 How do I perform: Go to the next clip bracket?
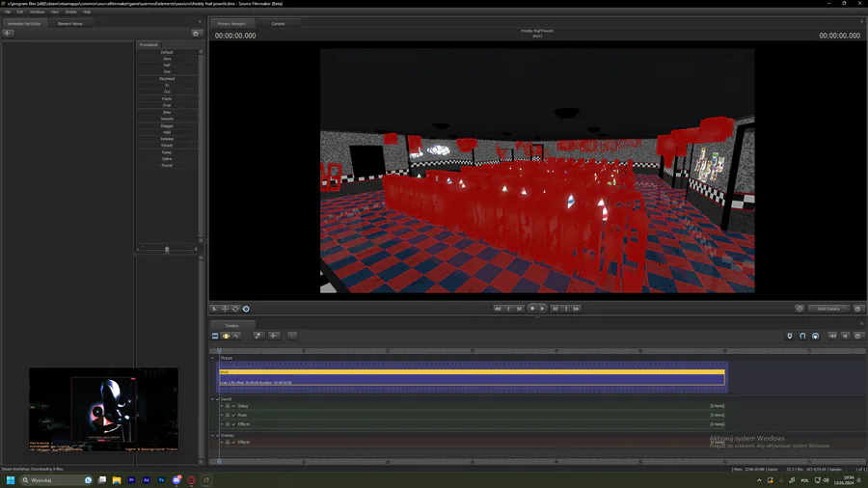tap(565, 309)
